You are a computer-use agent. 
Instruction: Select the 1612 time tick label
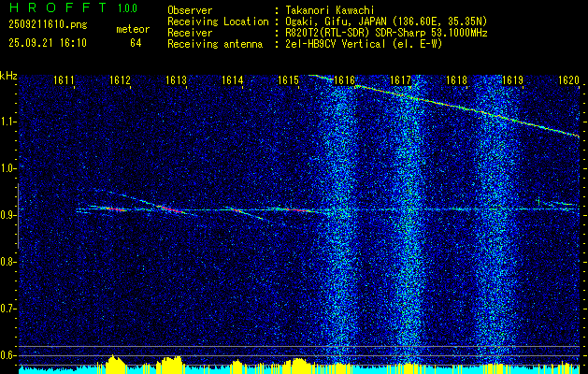tap(120, 80)
